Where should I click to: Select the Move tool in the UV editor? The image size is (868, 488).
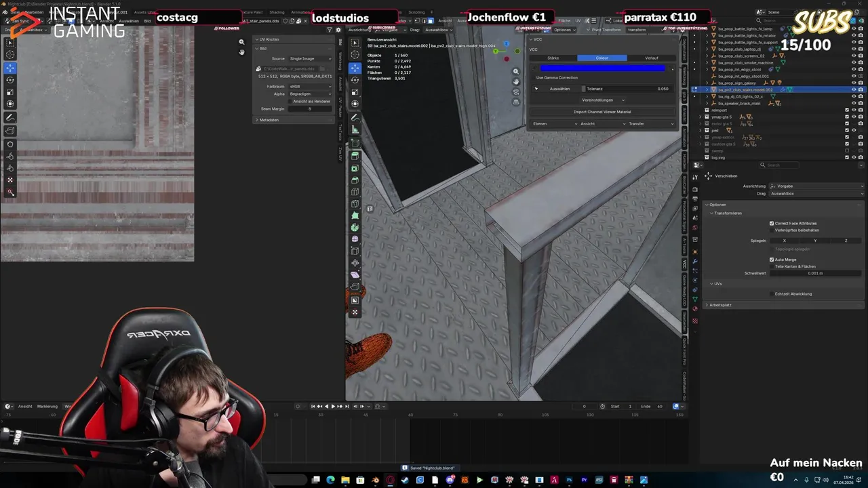10,68
